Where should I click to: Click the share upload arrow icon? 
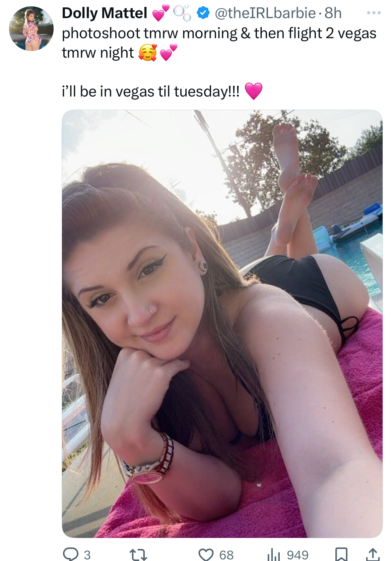(373, 555)
